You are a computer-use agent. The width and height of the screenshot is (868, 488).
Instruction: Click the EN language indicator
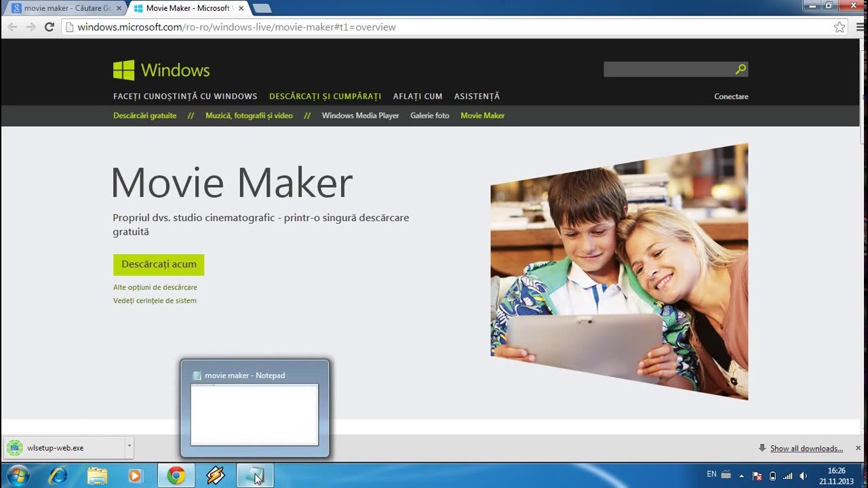tap(711, 474)
